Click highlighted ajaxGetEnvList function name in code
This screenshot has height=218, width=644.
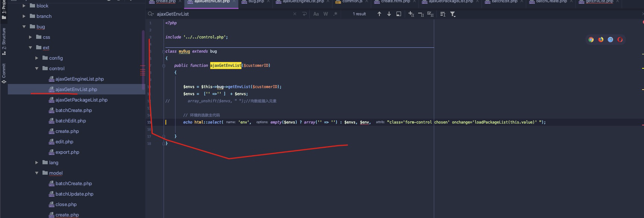point(226,65)
